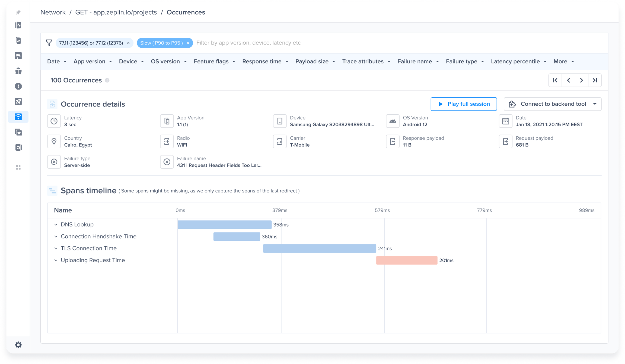Click the funnel filter icon
The height and width of the screenshot is (364, 625).
(49, 43)
